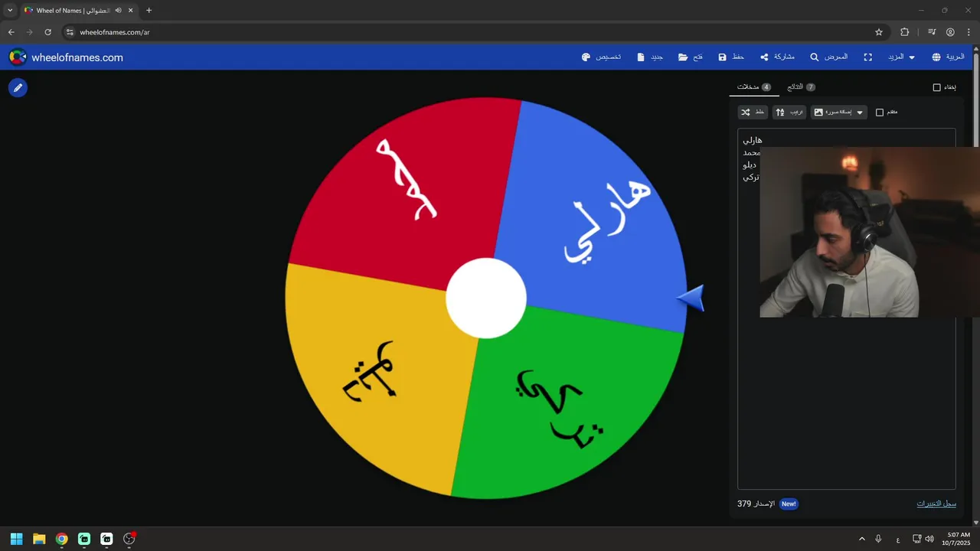This screenshot has height=551, width=980.
Task: Click the تركي entry in the list
Action: click(x=751, y=177)
